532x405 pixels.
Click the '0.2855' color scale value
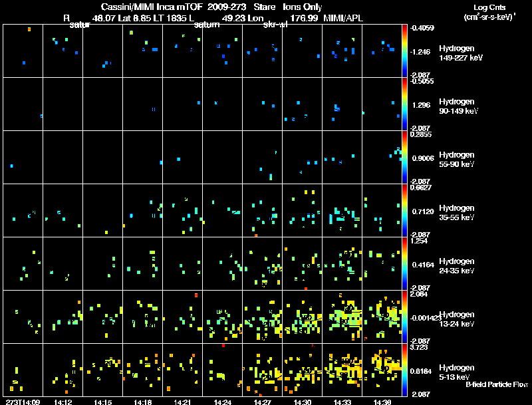click(x=421, y=134)
